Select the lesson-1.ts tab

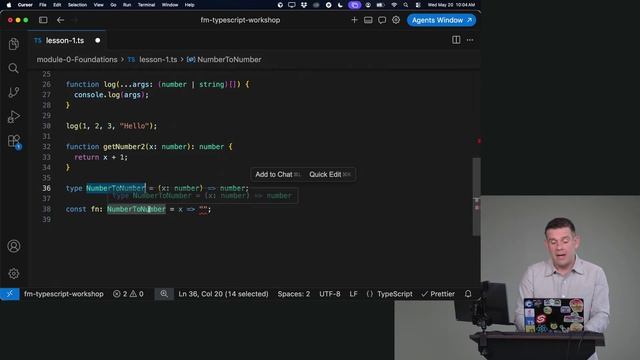click(x=64, y=40)
